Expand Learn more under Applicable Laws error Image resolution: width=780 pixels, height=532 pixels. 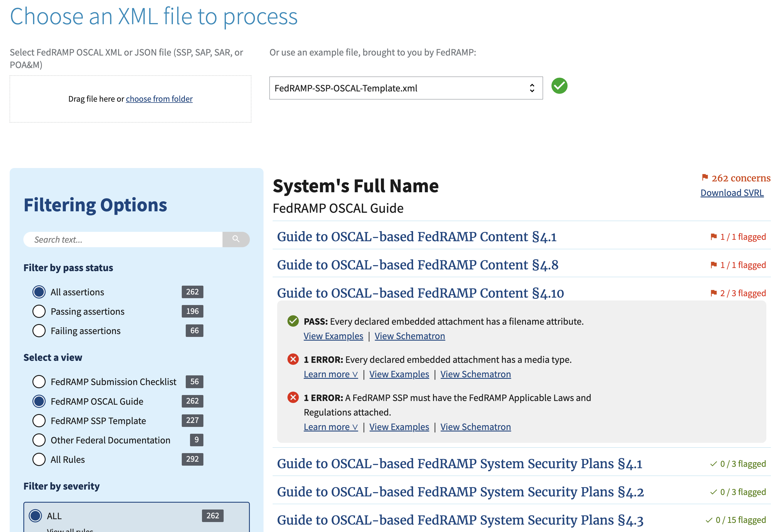(x=330, y=427)
